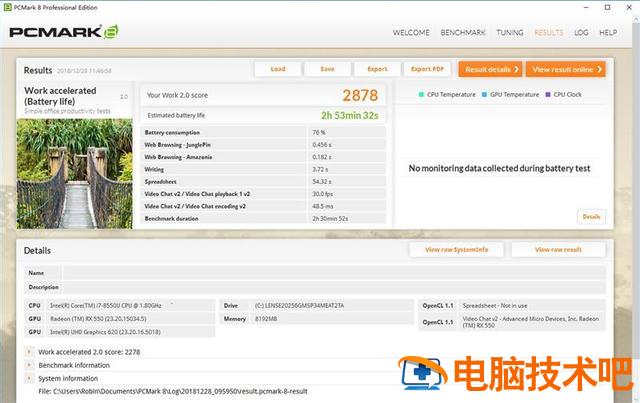Viewport: 640px width, 403px height.
Task: Click the Name input field
Action: point(334,273)
